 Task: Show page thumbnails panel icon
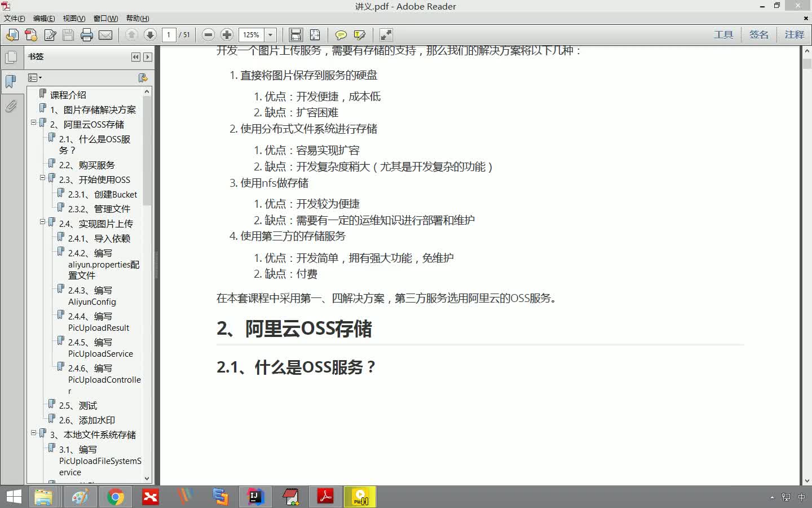[x=11, y=57]
